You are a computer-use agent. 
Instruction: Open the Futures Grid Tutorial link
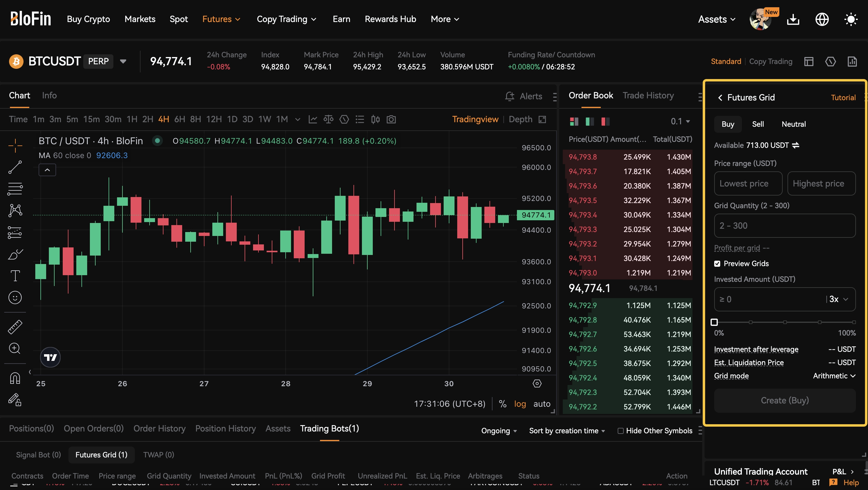click(x=843, y=97)
